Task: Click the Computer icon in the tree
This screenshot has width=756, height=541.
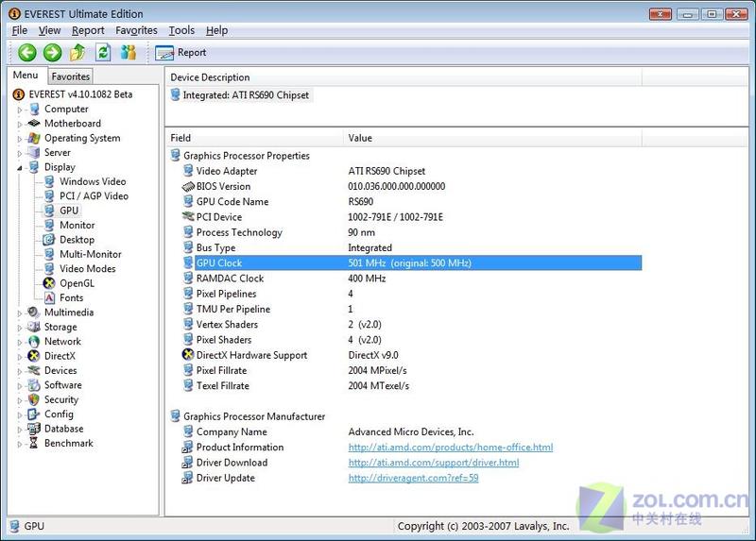Action: pyautogui.click(x=34, y=110)
